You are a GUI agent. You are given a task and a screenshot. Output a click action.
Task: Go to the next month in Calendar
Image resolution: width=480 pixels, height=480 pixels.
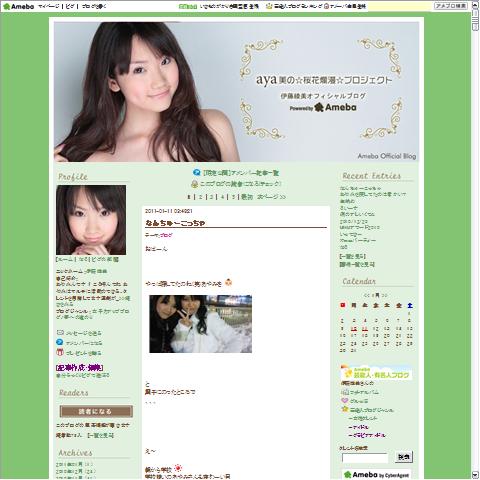pos(384,295)
